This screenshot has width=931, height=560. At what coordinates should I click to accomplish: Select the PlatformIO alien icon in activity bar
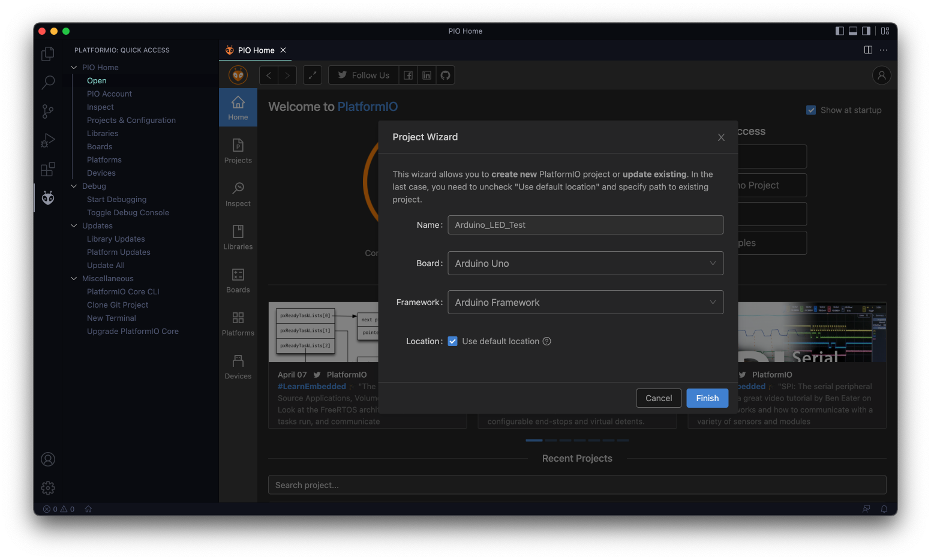(x=48, y=198)
